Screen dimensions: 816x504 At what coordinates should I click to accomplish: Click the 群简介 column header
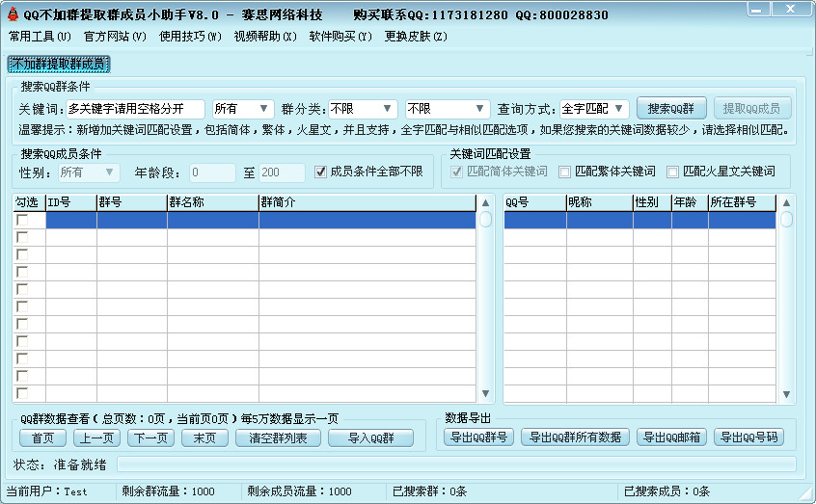[367, 202]
